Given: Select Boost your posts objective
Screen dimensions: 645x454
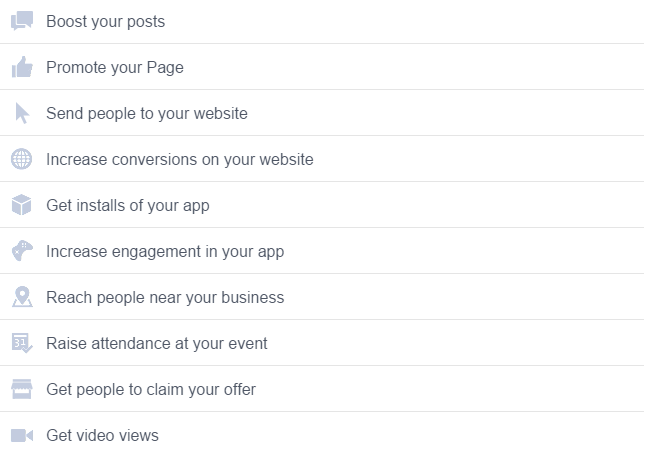Looking at the screenshot, I should tap(322, 21).
